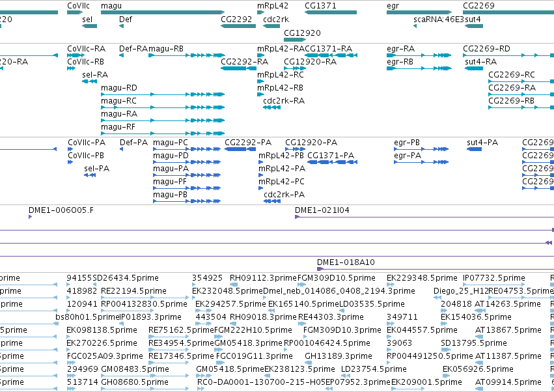The width and height of the screenshot is (554, 392).
Task: Click transcript CG2292-RA
Action: click(244, 61)
